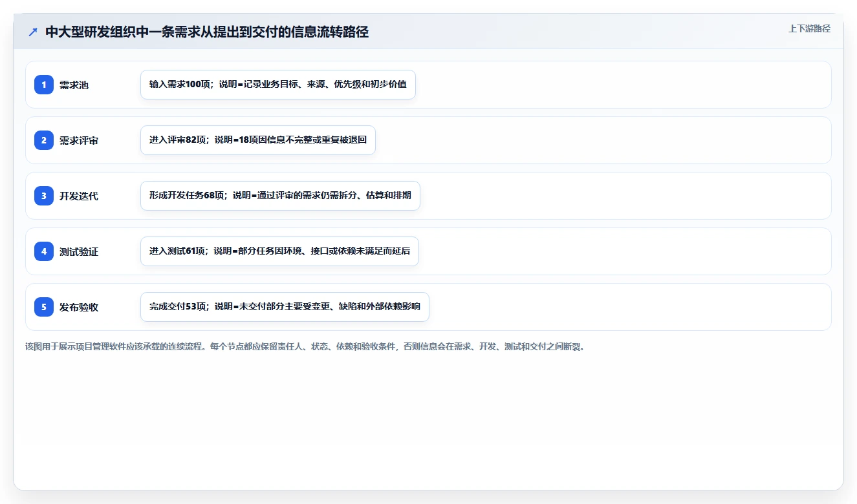Viewport: 857px width, 504px height.
Task: Select step badge 3 for 开发迭代
Action: [x=44, y=196]
